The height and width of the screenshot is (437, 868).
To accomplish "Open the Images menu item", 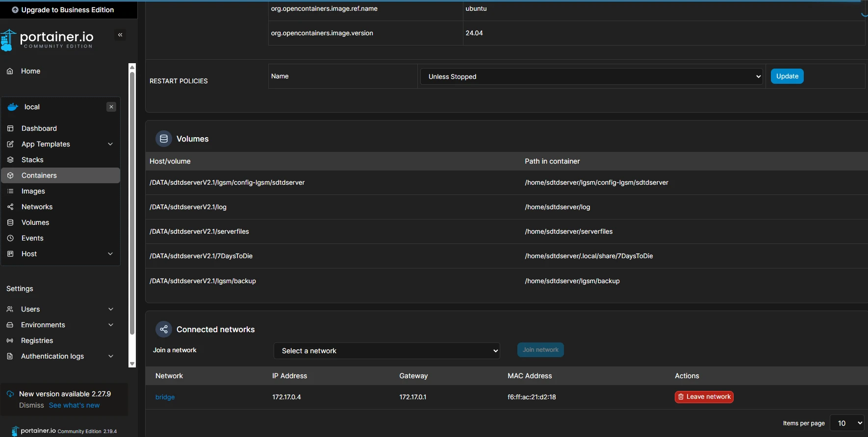I will (33, 191).
